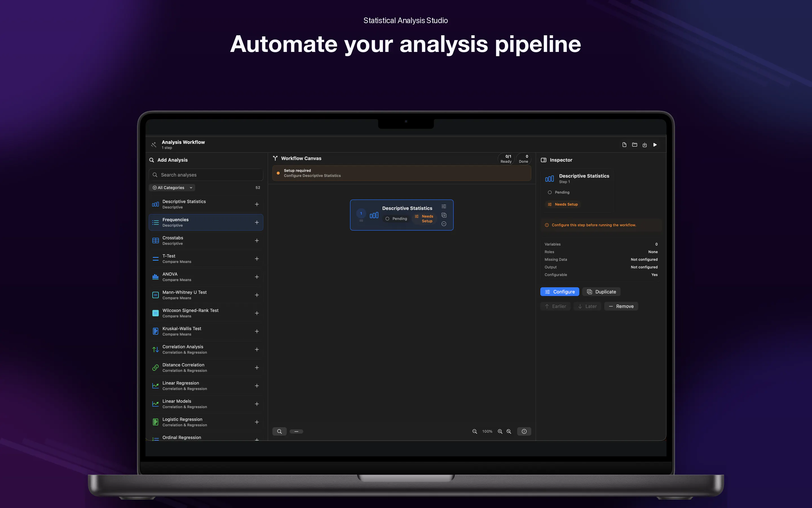This screenshot has width=812, height=508.
Task: Zoom out on the workflow canvas
Action: click(x=475, y=432)
